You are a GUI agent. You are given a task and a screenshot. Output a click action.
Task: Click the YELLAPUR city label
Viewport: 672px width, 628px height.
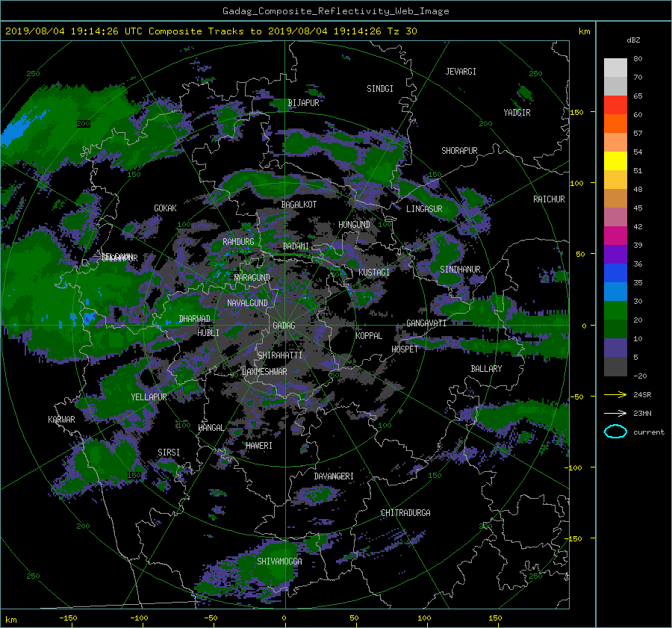tap(149, 397)
